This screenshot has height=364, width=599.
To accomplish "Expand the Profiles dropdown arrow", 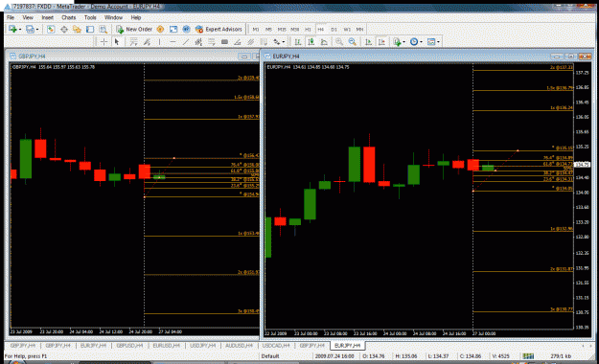I will click(x=37, y=30).
